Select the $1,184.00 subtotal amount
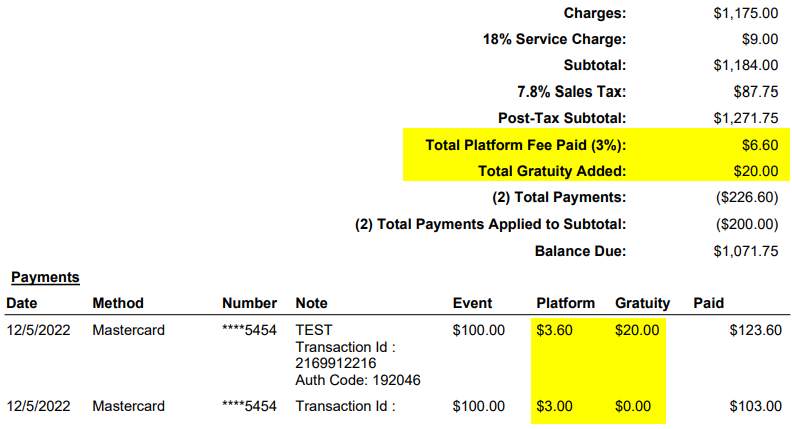 (746, 65)
